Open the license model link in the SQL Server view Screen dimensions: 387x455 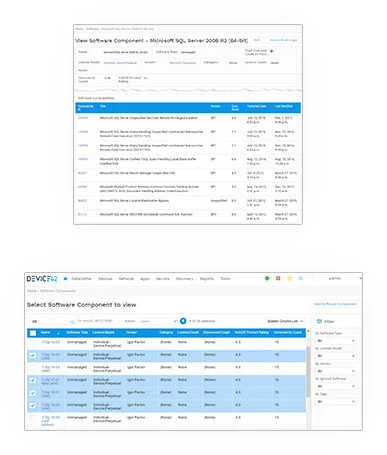point(120,63)
